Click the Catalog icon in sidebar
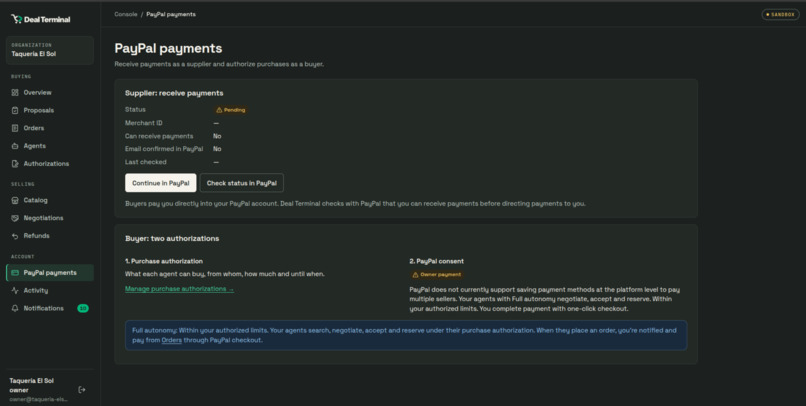 [x=15, y=200]
